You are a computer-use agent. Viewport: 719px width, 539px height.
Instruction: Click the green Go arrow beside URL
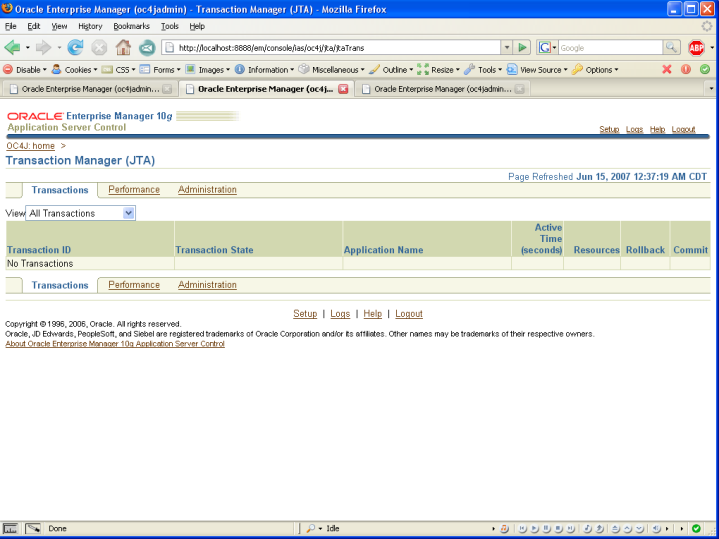click(522, 47)
